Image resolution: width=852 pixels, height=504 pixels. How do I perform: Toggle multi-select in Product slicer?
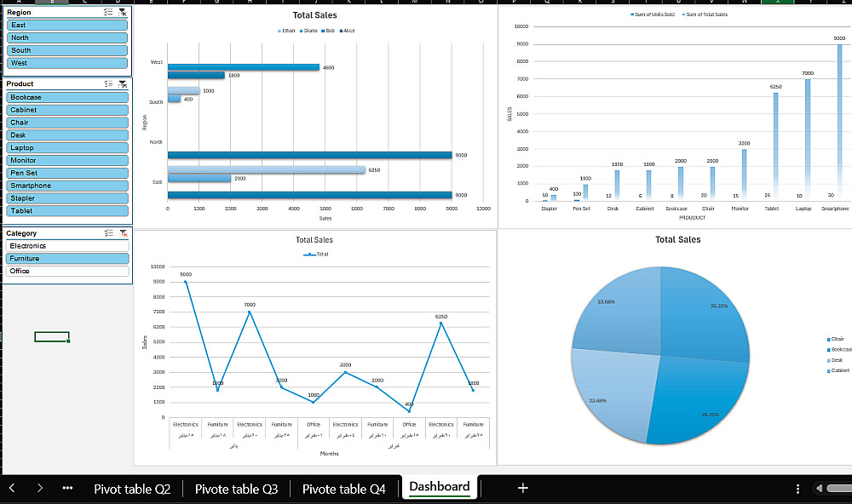tap(109, 83)
